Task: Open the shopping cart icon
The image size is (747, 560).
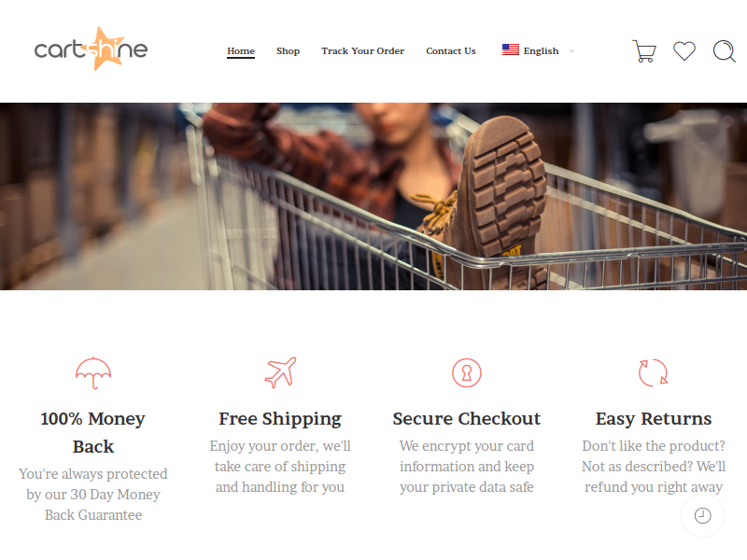Action: pos(644,51)
